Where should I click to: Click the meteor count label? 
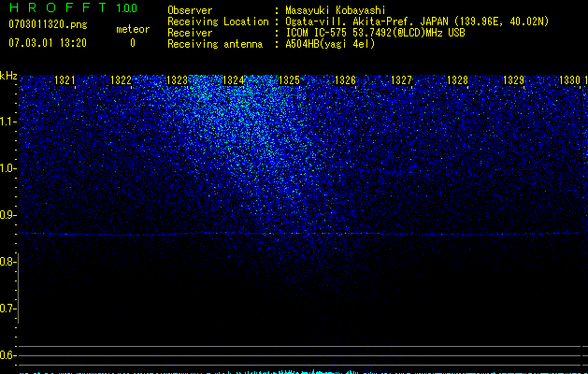coord(133,29)
